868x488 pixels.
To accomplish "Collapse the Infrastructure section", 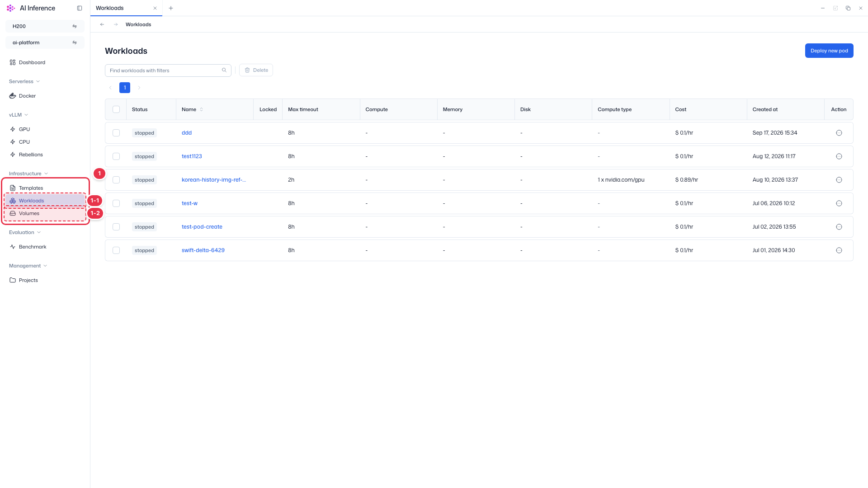I will [x=28, y=174].
